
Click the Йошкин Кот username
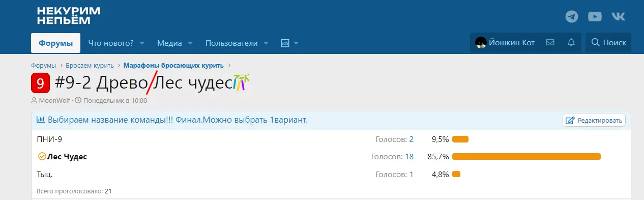click(512, 43)
